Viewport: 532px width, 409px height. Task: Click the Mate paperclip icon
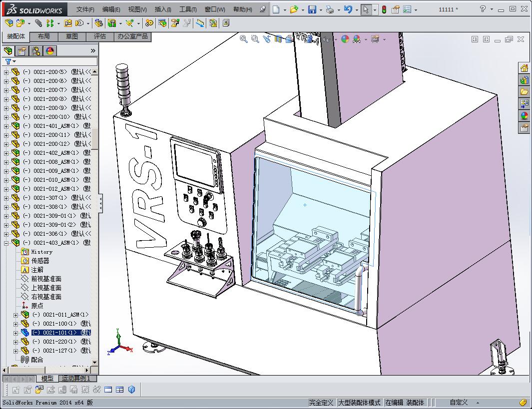[38, 23]
